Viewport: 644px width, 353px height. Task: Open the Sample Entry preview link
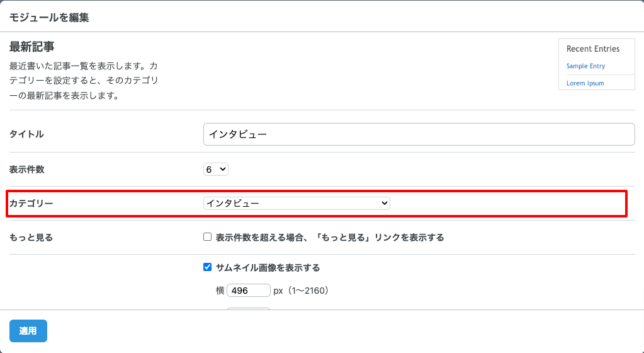tap(585, 66)
